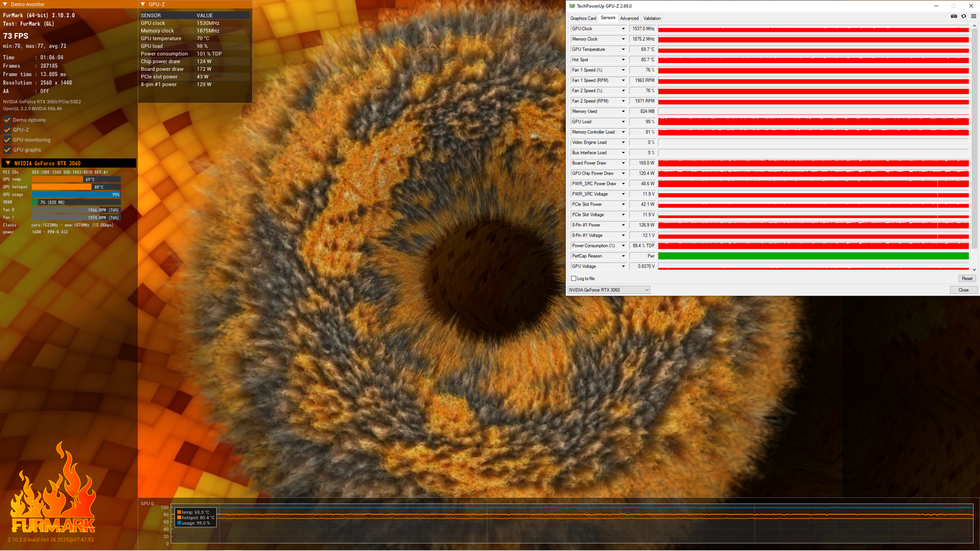Viewport: 980px width, 551px height.
Task: Open the PWR_SRC Voltage dropdown
Action: pyautogui.click(x=623, y=195)
